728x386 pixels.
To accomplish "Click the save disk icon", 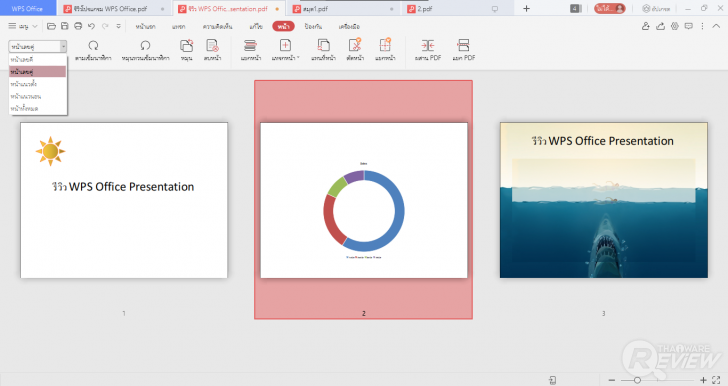I will pos(65,26).
